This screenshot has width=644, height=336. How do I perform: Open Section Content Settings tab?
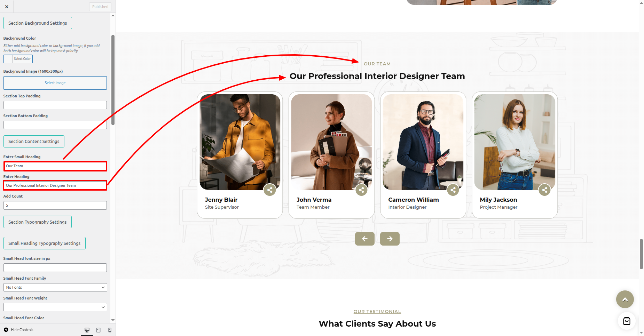pyautogui.click(x=34, y=142)
